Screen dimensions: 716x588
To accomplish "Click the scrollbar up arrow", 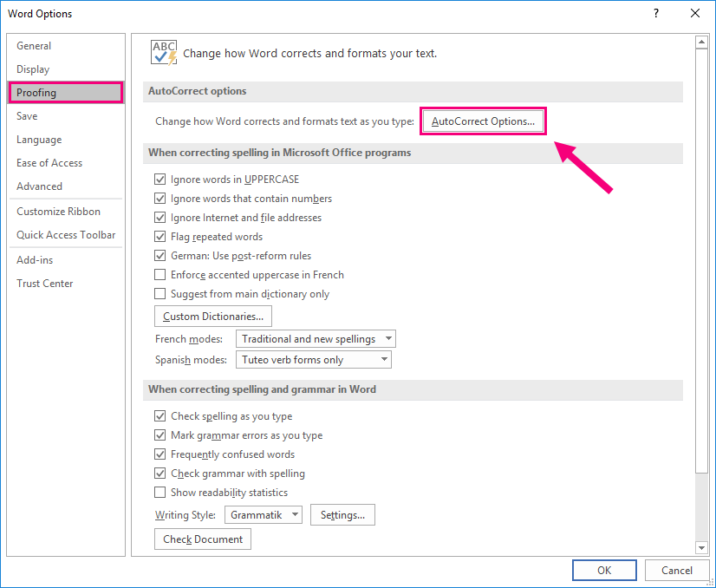I will tap(701, 42).
